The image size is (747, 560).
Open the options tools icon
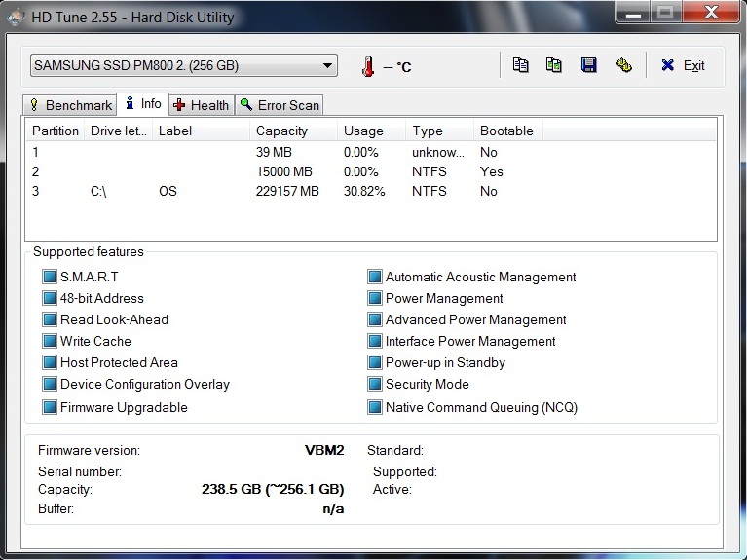click(623, 65)
